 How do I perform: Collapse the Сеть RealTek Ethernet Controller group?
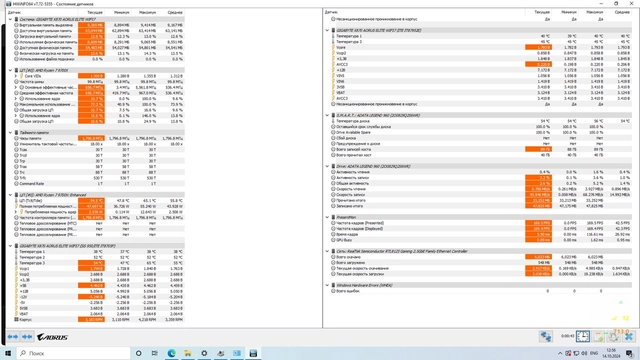click(x=327, y=251)
